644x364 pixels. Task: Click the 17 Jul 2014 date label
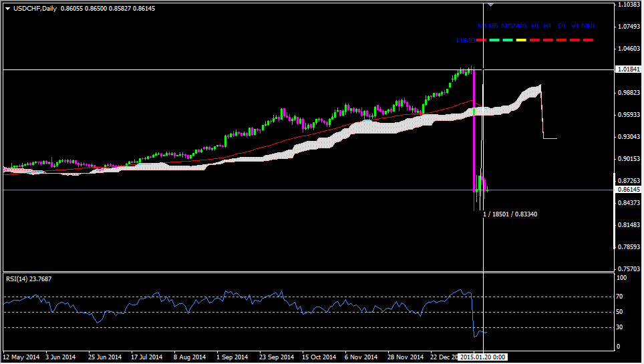146,357
